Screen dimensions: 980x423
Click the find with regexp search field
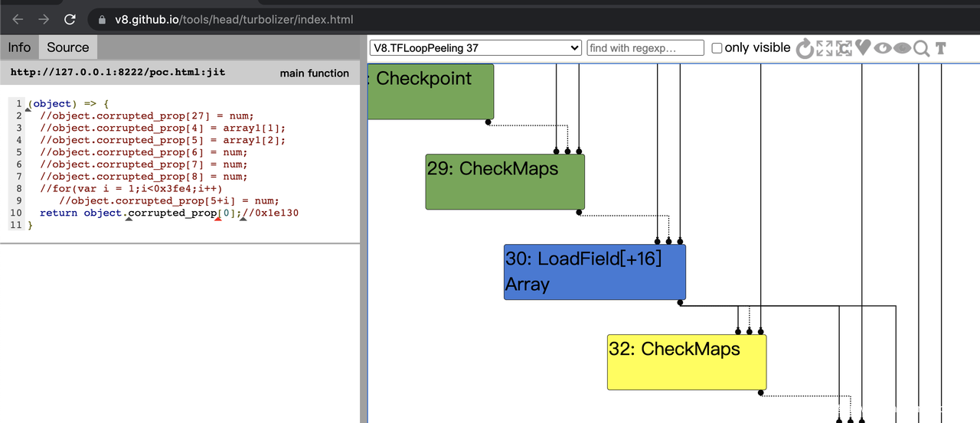point(645,48)
